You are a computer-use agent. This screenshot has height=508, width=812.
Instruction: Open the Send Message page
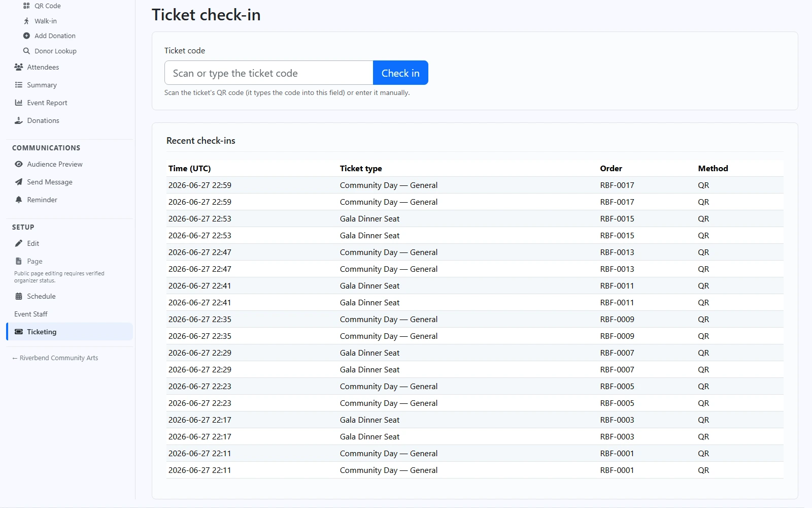pyautogui.click(x=49, y=182)
